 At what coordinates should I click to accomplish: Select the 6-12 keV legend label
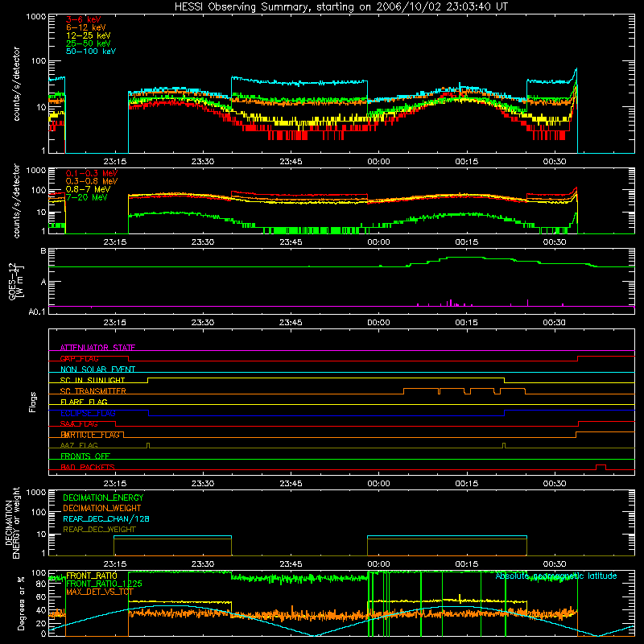click(x=86, y=27)
